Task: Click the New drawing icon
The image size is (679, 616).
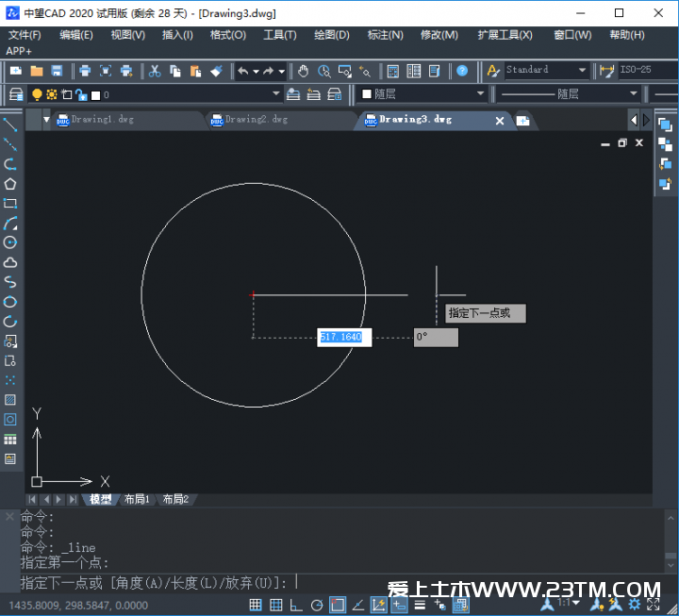Action: click(16, 71)
